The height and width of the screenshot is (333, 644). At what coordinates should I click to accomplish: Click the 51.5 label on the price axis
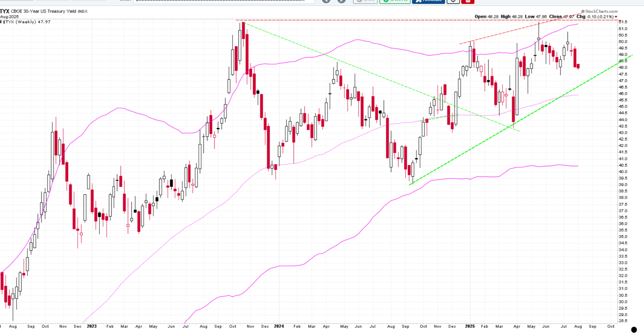coord(623,22)
